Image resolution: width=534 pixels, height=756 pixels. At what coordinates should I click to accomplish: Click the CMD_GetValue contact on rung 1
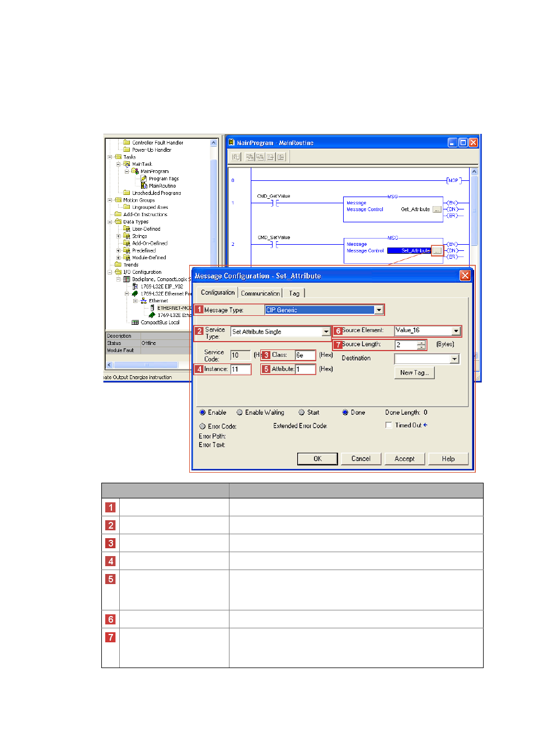[274, 203]
